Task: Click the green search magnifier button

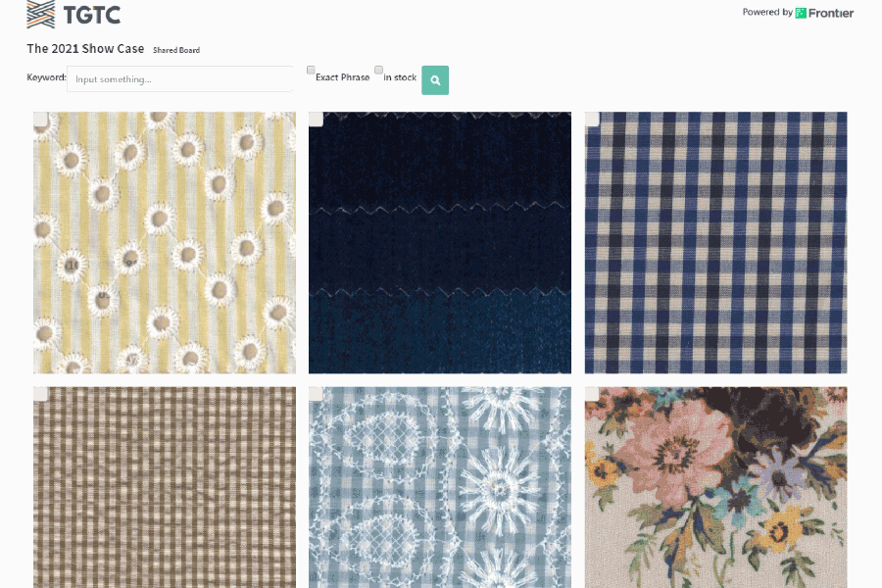Action: tap(435, 80)
